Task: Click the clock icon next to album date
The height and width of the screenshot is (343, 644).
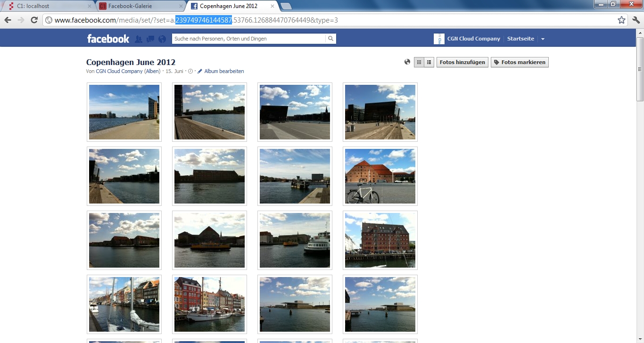Action: pos(190,71)
